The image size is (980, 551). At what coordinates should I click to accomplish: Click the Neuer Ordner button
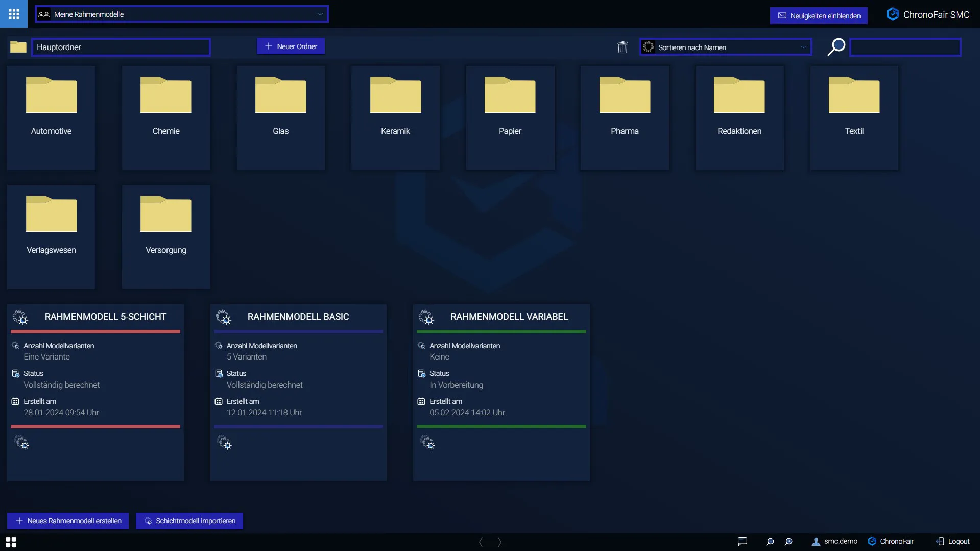(x=291, y=46)
